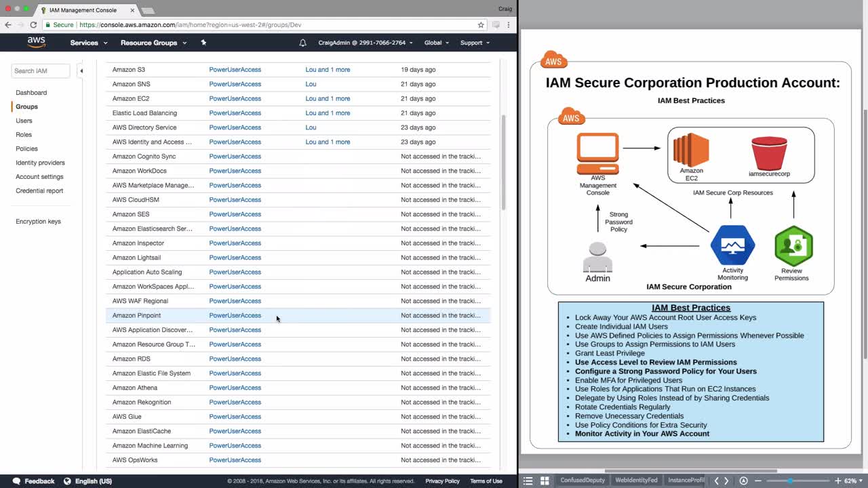868x488 pixels.
Task: Switch to the ConfusedDeputy sheet tab
Action: point(583,481)
